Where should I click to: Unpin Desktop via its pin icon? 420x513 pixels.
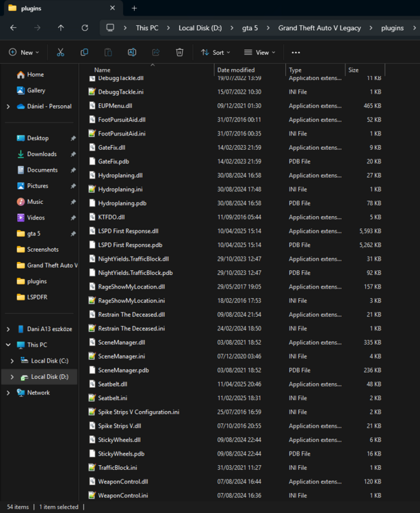pyautogui.click(x=73, y=138)
